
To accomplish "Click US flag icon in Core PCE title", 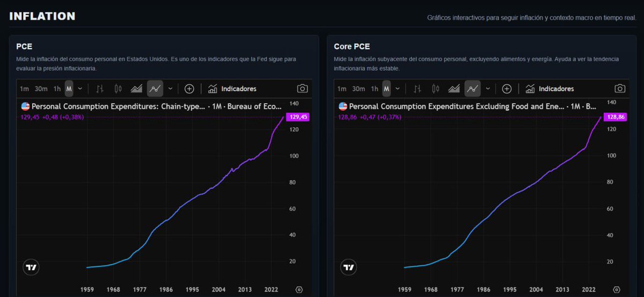I will 343,106.
